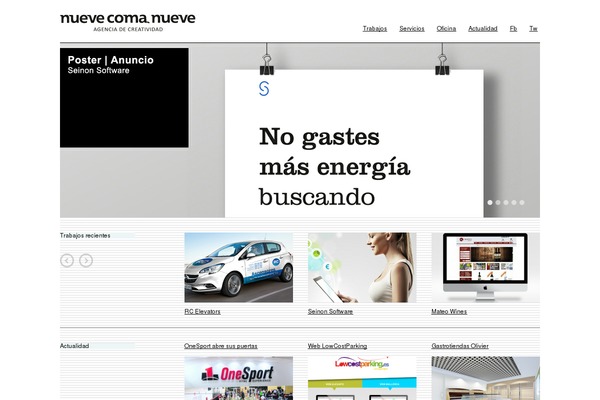Click the Actualidad section heading
This screenshot has width=600, height=400.
[75, 346]
